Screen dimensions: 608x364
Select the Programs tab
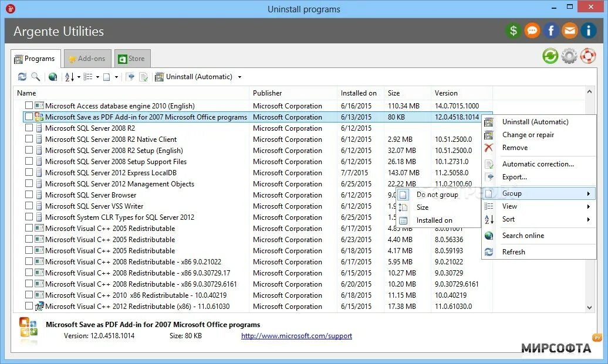point(35,59)
